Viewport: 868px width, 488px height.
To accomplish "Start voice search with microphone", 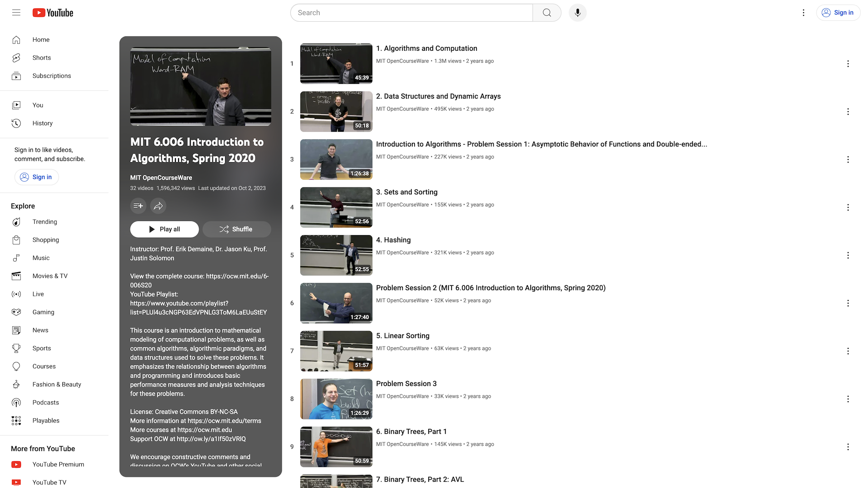I will [x=578, y=13].
